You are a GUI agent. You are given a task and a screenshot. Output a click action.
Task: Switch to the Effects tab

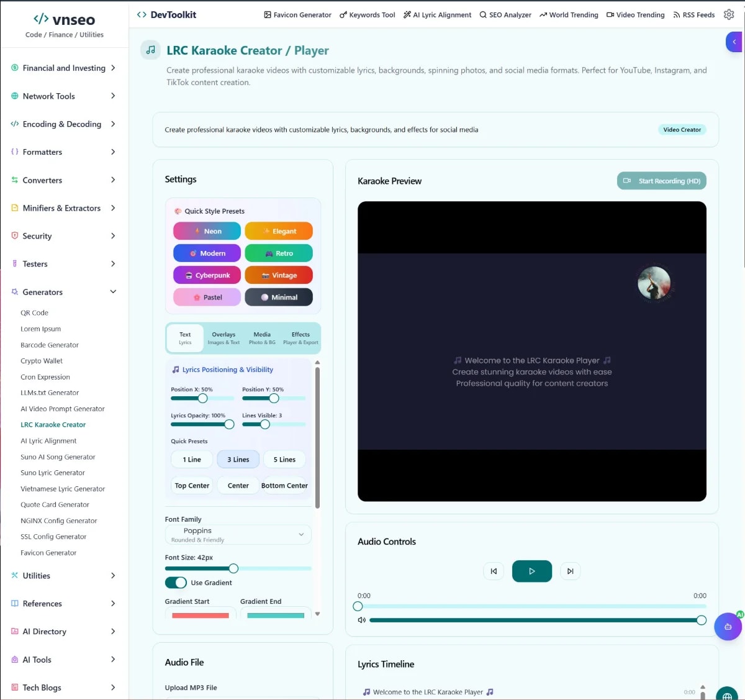coord(300,337)
